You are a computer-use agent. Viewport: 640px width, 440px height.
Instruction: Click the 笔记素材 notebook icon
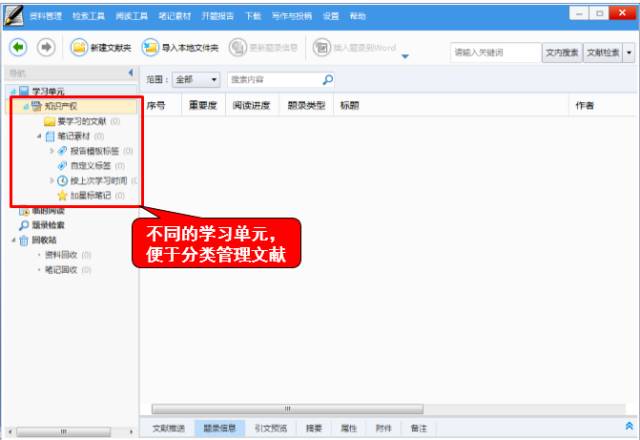(50, 136)
